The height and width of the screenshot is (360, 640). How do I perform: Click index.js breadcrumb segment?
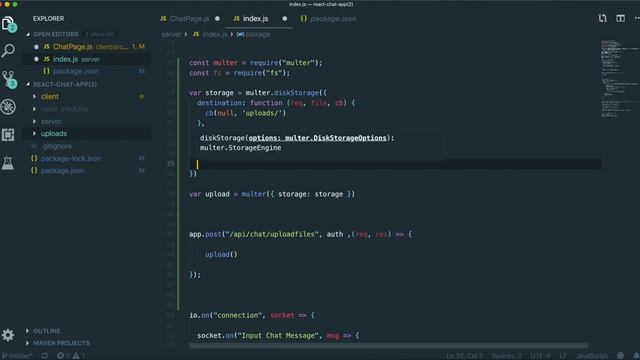point(215,34)
